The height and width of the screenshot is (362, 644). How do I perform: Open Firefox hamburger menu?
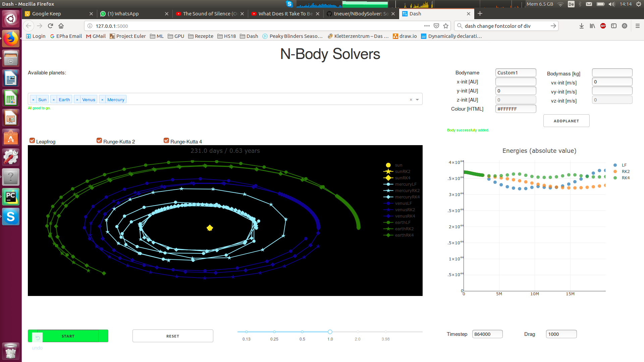[x=638, y=26]
